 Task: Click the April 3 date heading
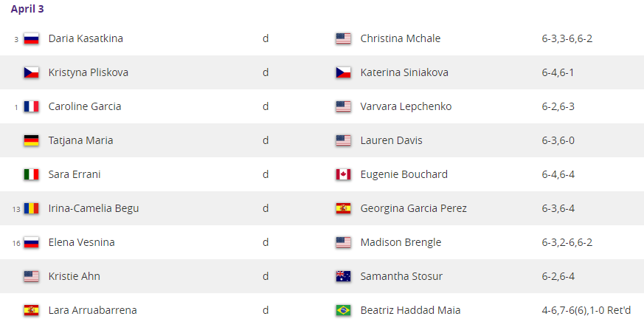tap(27, 9)
